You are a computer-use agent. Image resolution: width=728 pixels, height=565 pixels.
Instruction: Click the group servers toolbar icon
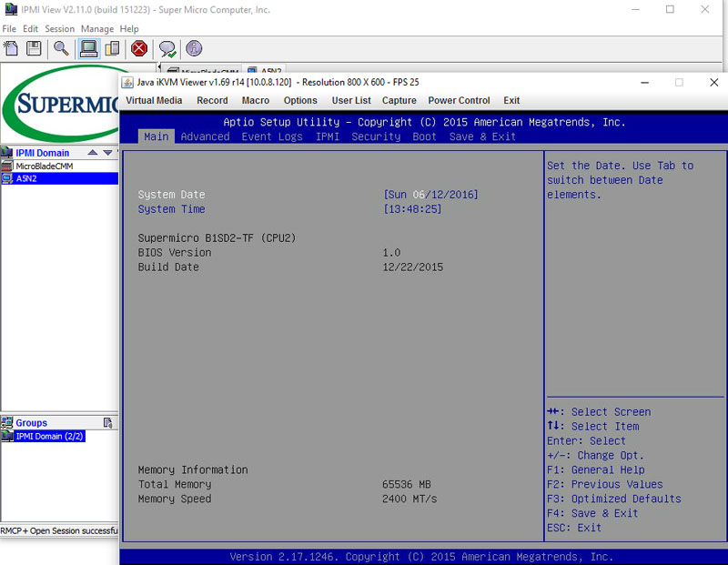(112, 48)
